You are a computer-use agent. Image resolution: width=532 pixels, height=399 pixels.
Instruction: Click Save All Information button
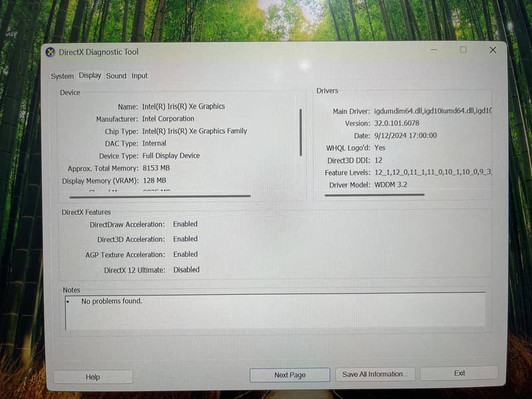[375, 374]
